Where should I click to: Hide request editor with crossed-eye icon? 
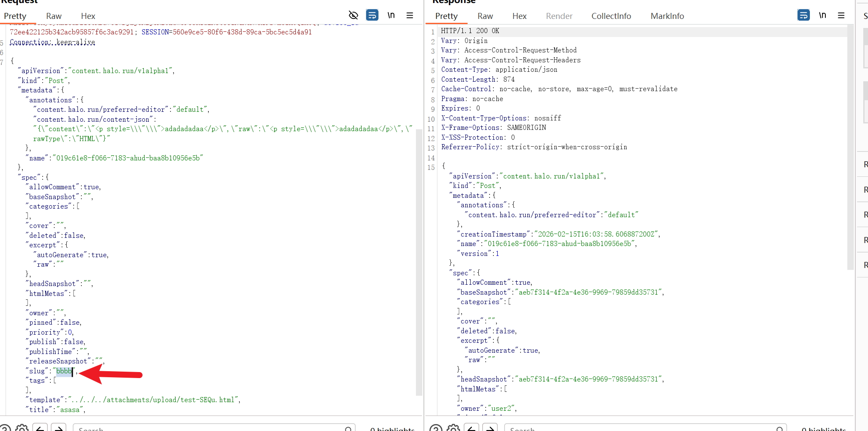tap(353, 15)
